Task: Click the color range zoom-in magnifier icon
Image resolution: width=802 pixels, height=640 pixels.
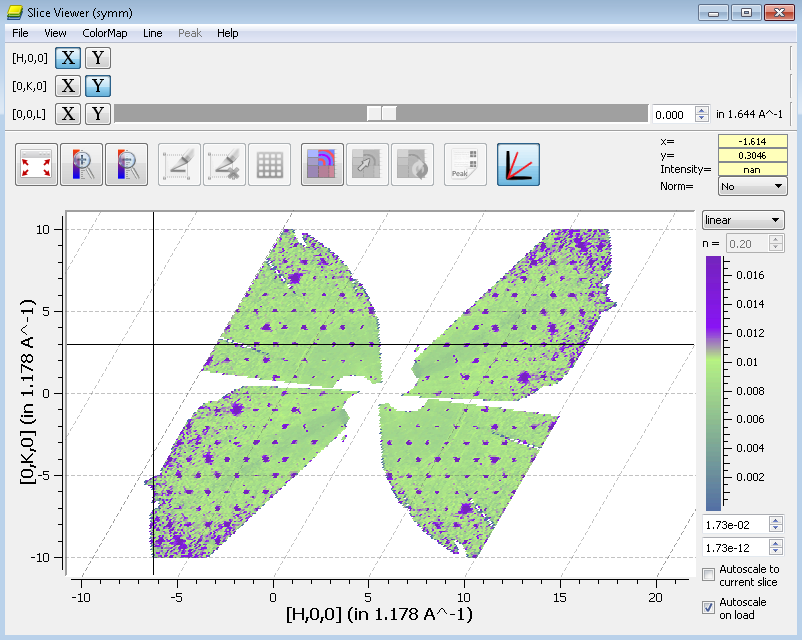Action: click(81, 165)
